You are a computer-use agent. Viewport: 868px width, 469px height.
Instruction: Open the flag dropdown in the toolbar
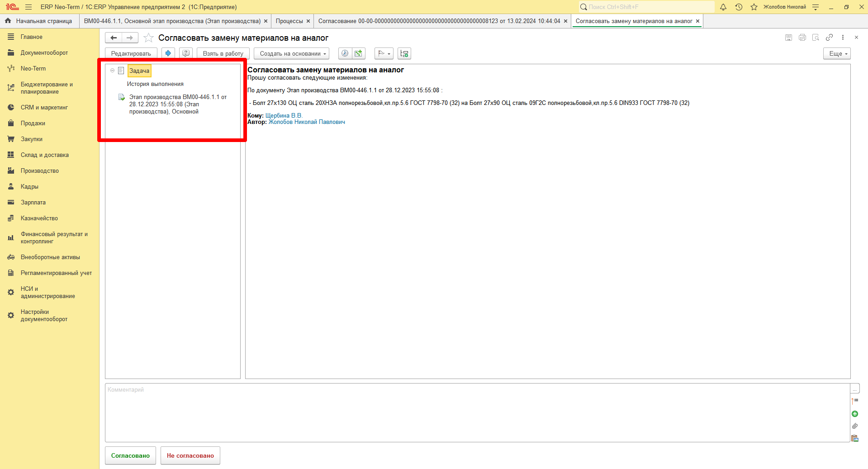(x=384, y=53)
